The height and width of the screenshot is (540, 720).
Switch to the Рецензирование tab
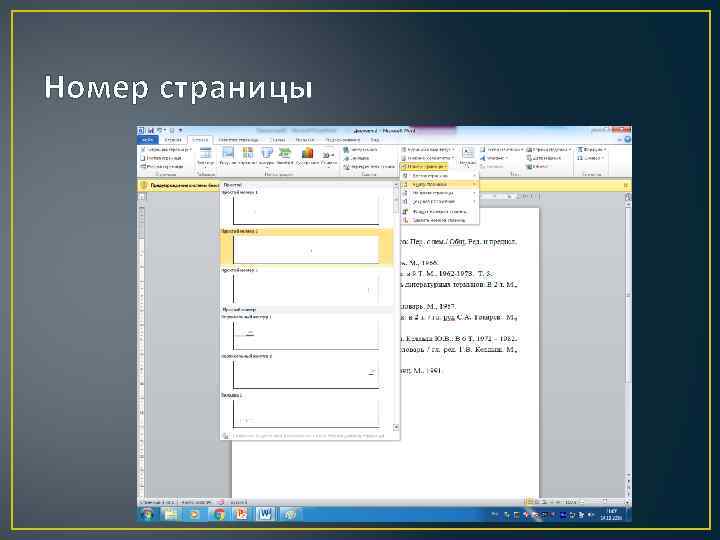(343, 140)
